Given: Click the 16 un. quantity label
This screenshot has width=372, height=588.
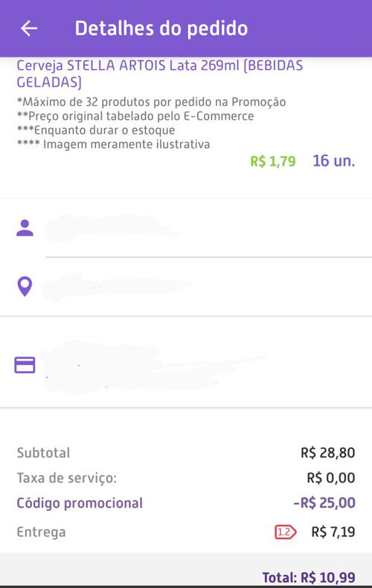Looking at the screenshot, I should 334,161.
